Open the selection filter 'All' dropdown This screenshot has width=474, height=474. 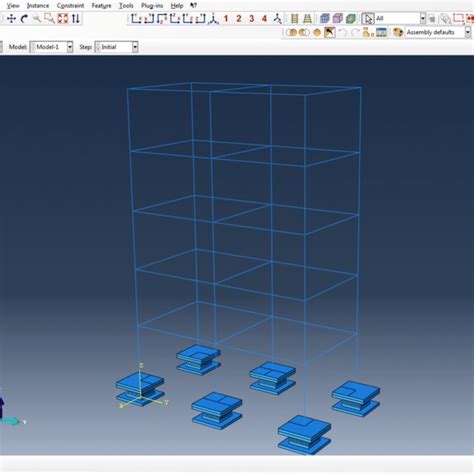click(400, 19)
